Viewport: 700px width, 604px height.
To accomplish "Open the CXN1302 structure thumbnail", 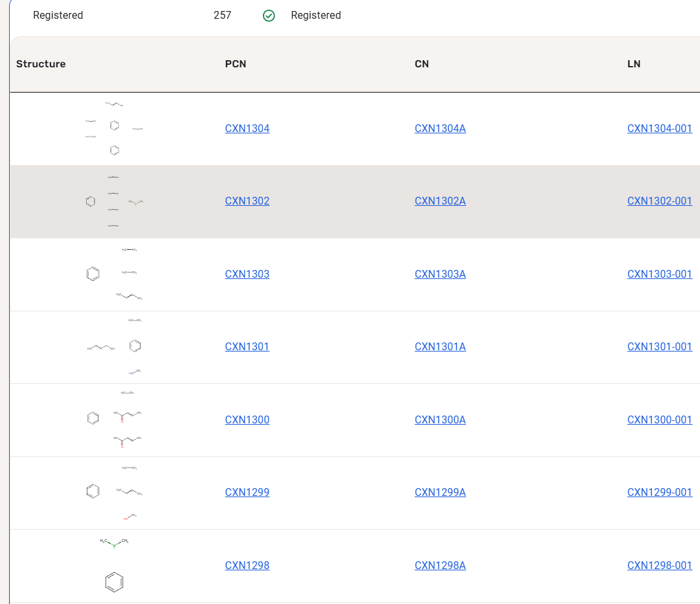I will point(114,201).
